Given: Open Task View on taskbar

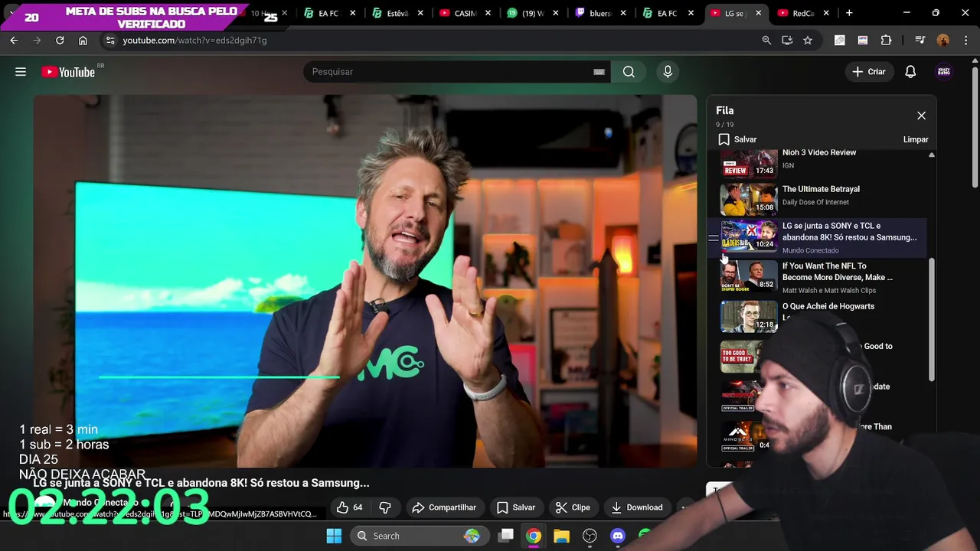Looking at the screenshot, I should (x=506, y=536).
